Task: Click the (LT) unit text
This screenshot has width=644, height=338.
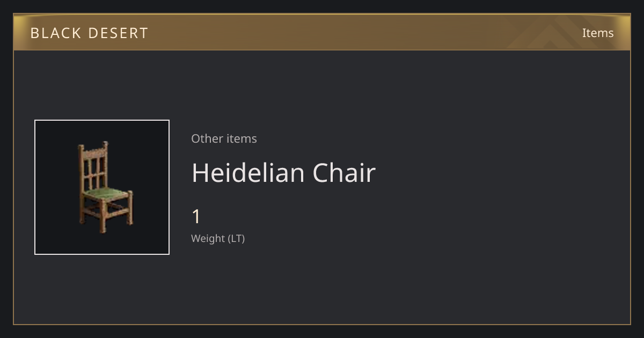Action: (x=236, y=238)
